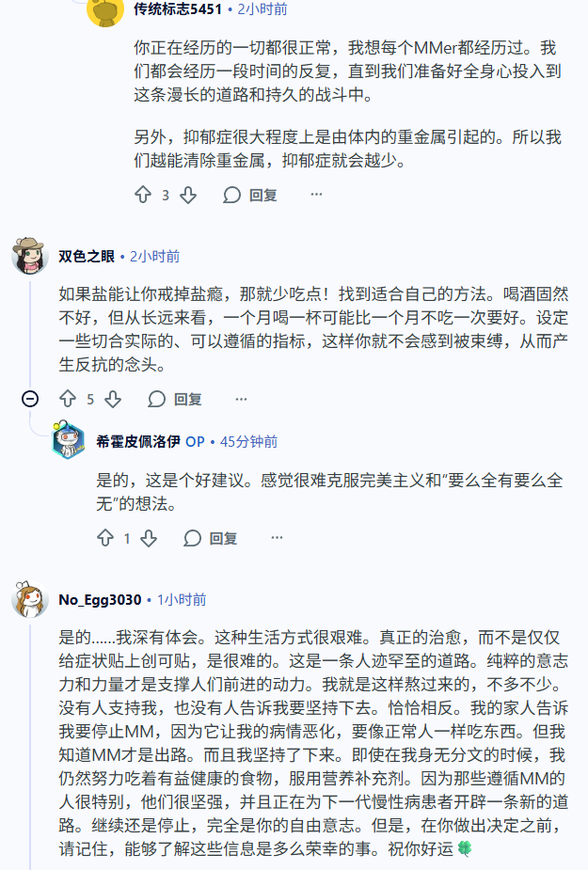588x870 pixels.
Task: Open 传统标志5451 username profile link
Action: pyautogui.click(x=178, y=9)
